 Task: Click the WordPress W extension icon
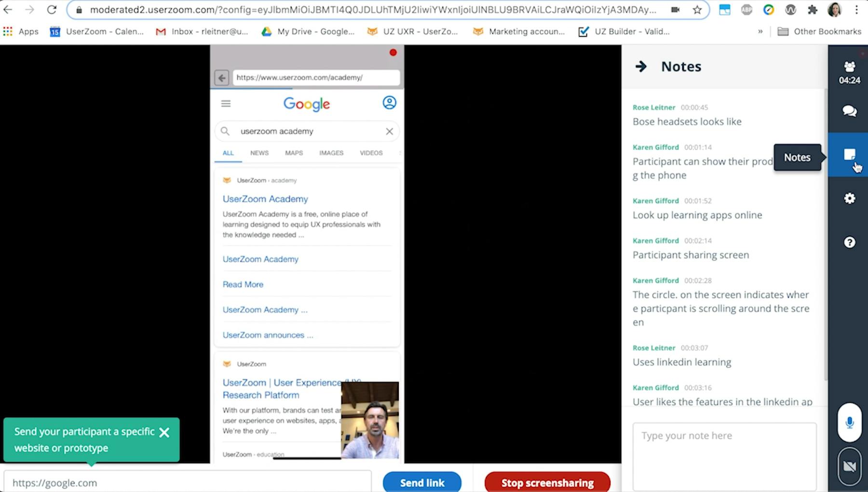tap(790, 10)
